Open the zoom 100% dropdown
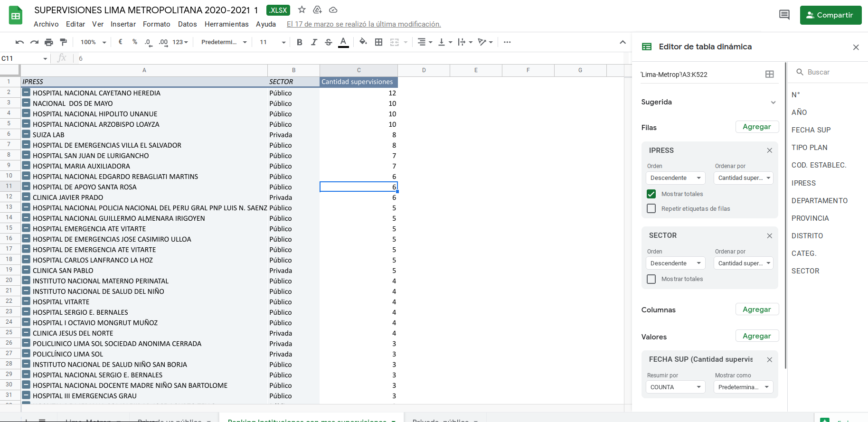 [93, 42]
